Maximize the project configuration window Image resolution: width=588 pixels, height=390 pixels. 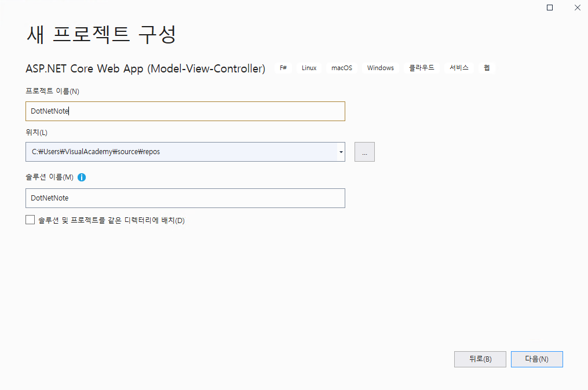[550, 8]
